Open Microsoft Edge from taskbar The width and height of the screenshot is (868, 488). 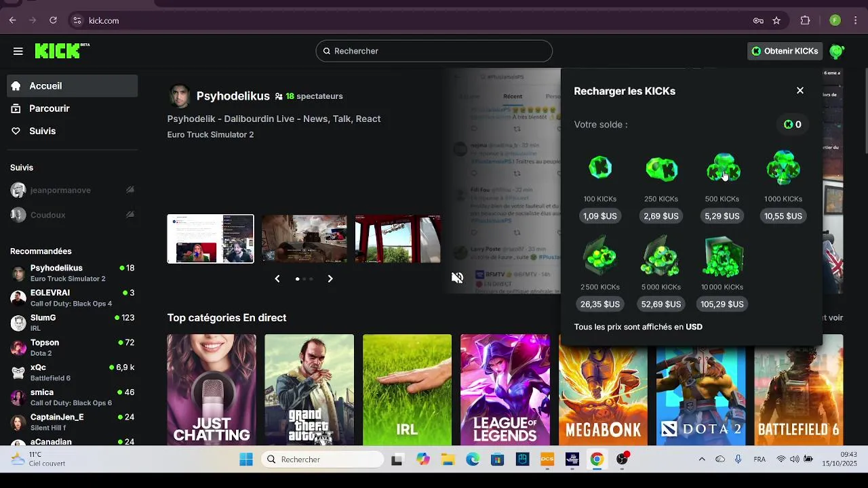tap(473, 460)
